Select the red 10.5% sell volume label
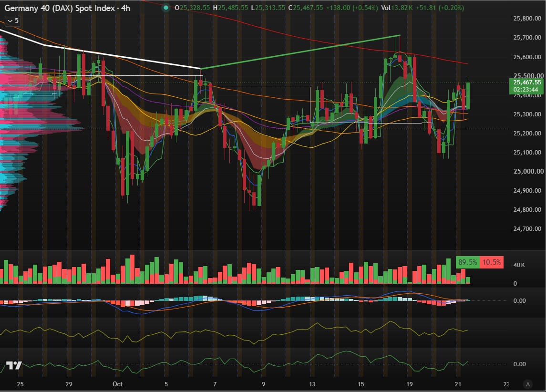The width and height of the screenshot is (546, 392). [x=491, y=262]
